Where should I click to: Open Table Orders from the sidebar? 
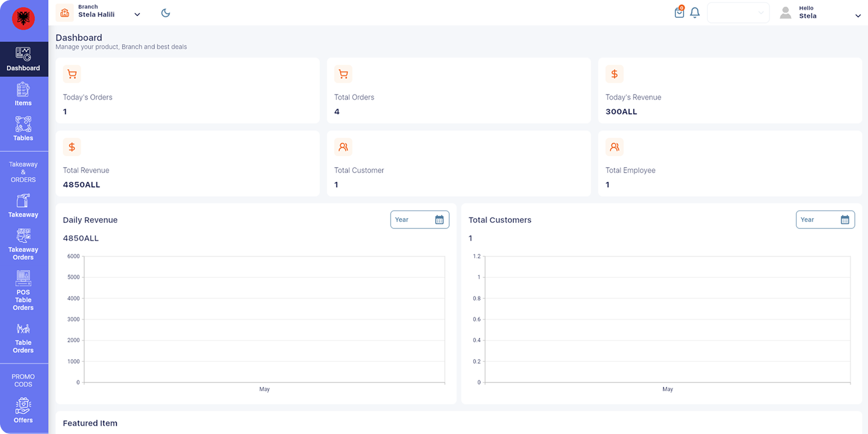(23, 339)
